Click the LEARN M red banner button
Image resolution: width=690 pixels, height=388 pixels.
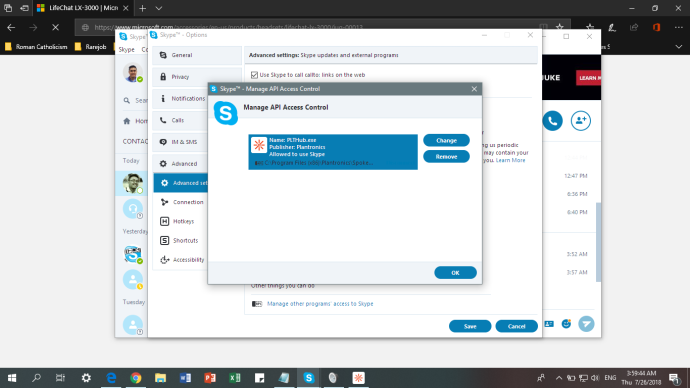(589, 78)
